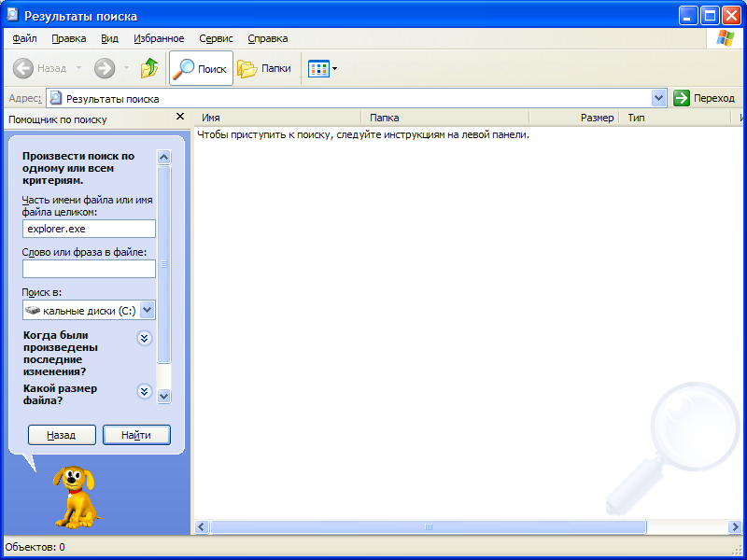747x560 pixels.
Task: Click the results horizontal scrollbar right arrow
Action: pyautogui.click(x=735, y=526)
